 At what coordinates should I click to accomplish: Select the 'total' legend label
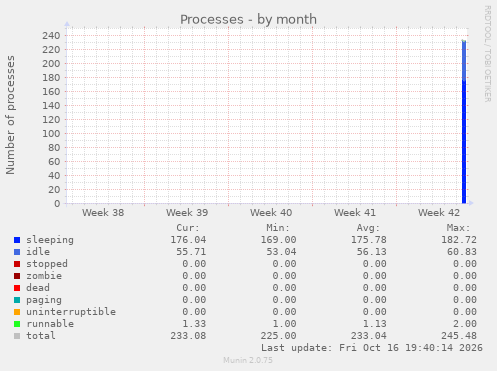click(x=41, y=336)
